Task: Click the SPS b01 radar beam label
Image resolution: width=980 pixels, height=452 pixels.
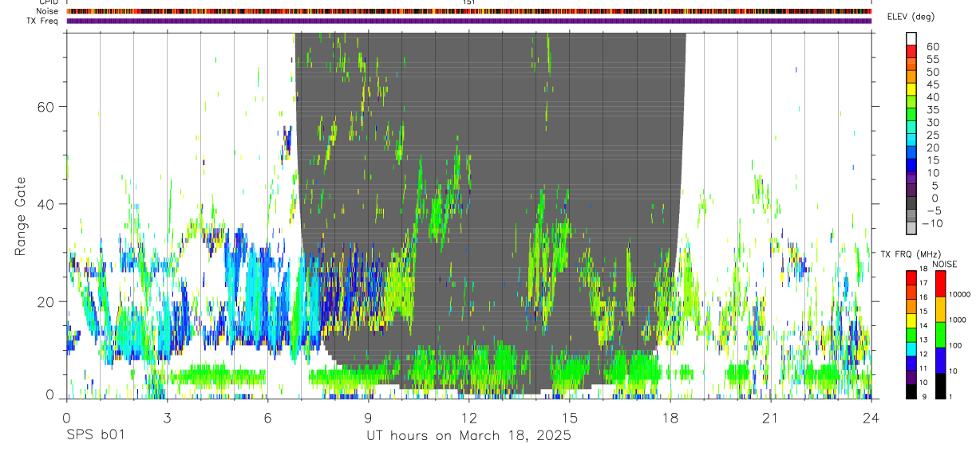Action: (94, 436)
